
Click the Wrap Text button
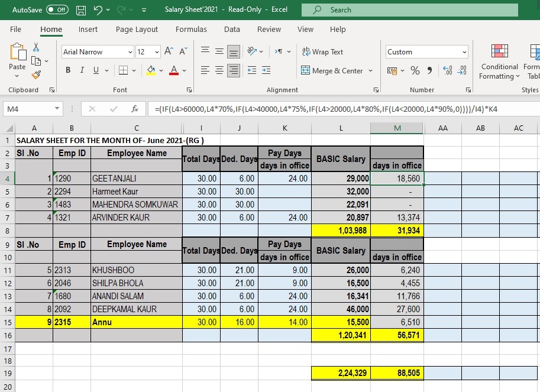click(x=322, y=52)
